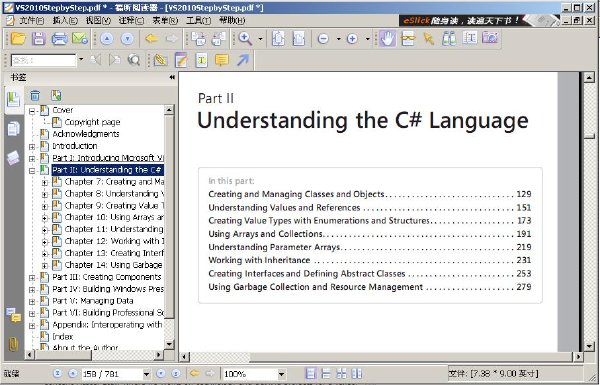Select the Typewriter text tool icon
Viewport: 600px width, 385px height.
coord(202,60)
